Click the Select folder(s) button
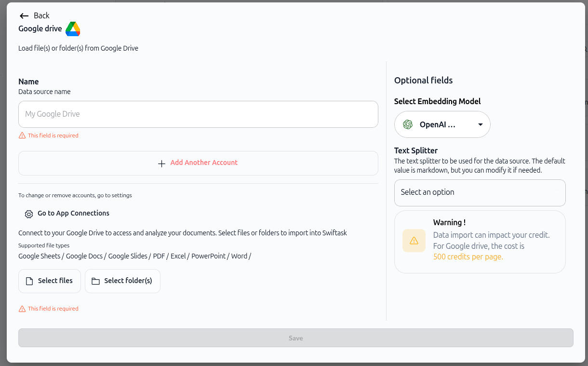The image size is (588, 366). 122,281
